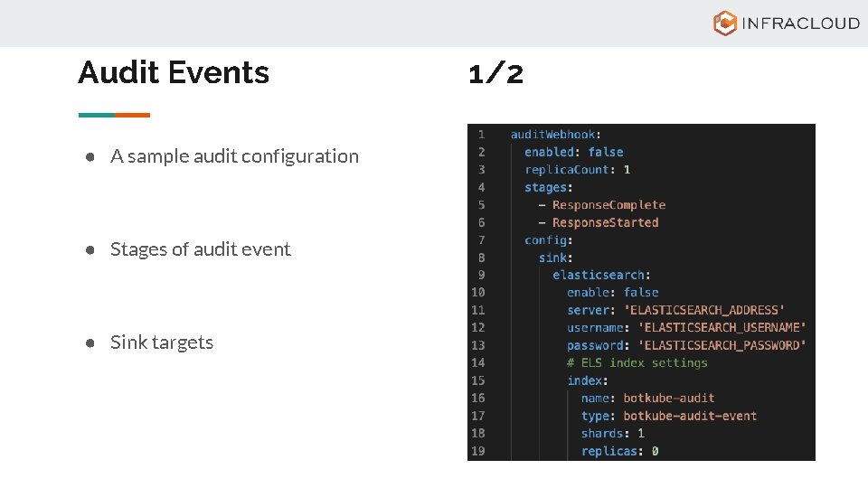Click line number 1 in gutter
The height and width of the screenshot is (488, 868).
tap(482, 135)
